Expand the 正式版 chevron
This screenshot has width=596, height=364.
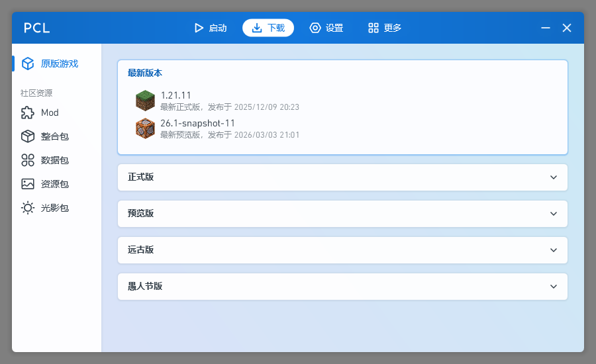tap(554, 177)
